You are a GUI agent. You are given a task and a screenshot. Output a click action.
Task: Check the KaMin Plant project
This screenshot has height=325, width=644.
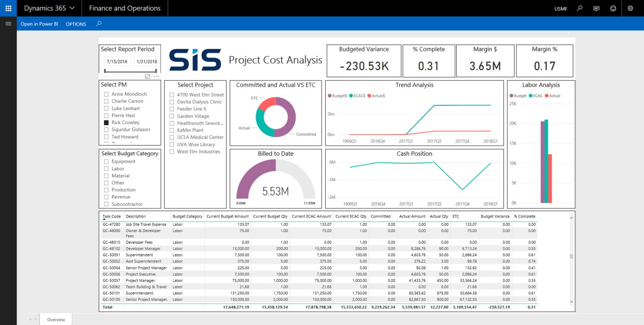coord(172,131)
